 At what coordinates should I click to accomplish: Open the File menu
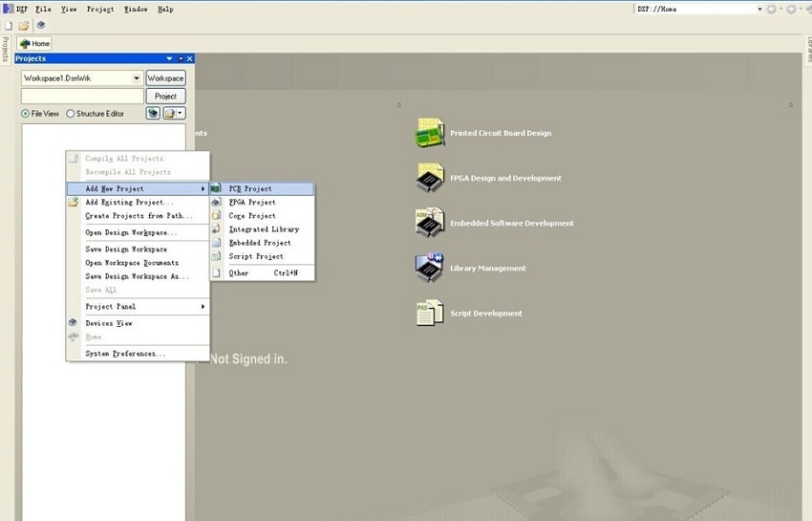pos(44,9)
